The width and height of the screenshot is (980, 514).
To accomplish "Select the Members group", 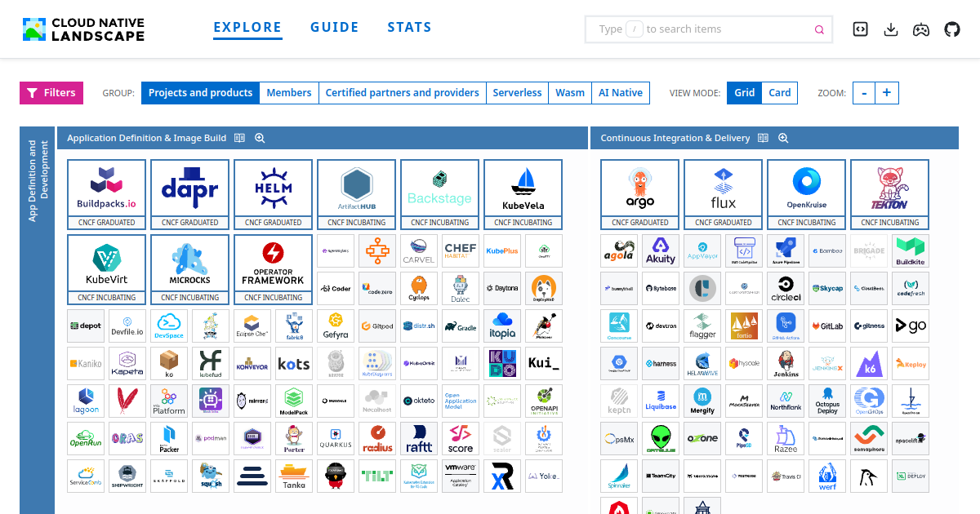I will click(x=289, y=93).
